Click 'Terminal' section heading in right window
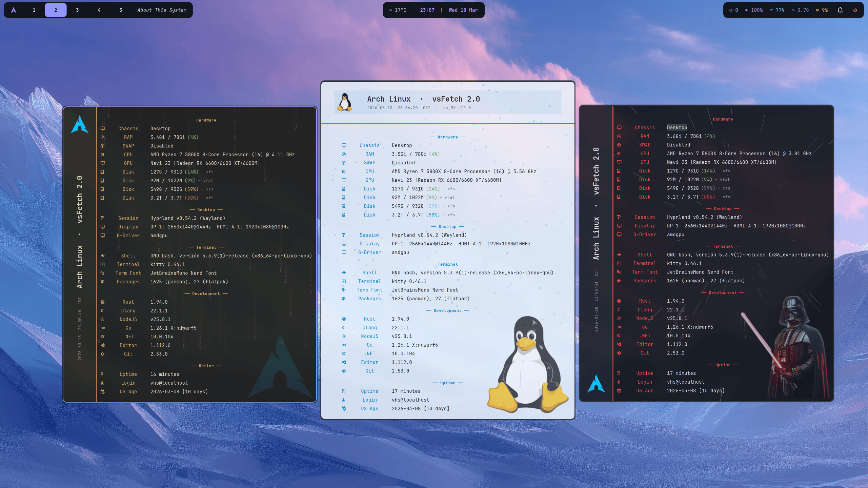Screen dimensions: 868x488 723,246
